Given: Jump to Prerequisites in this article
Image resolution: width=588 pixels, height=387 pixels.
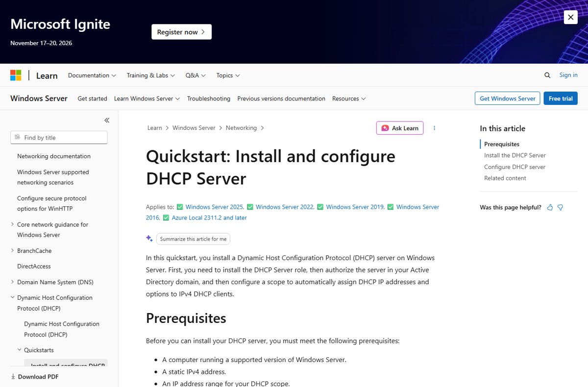Looking at the screenshot, I should [x=502, y=144].
